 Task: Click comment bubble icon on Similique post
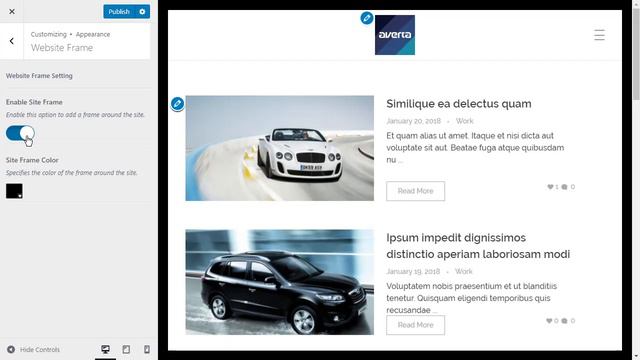click(x=564, y=187)
